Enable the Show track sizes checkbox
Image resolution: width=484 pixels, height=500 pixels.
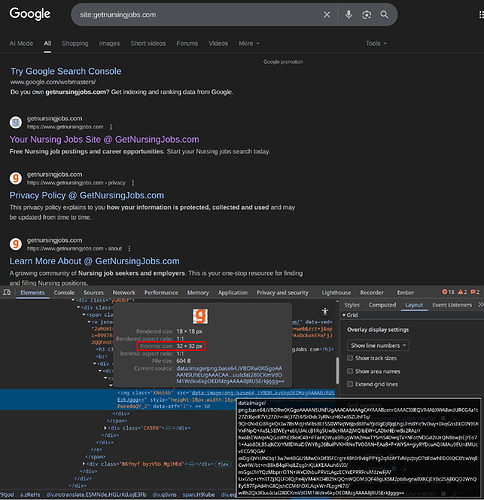pos(350,358)
